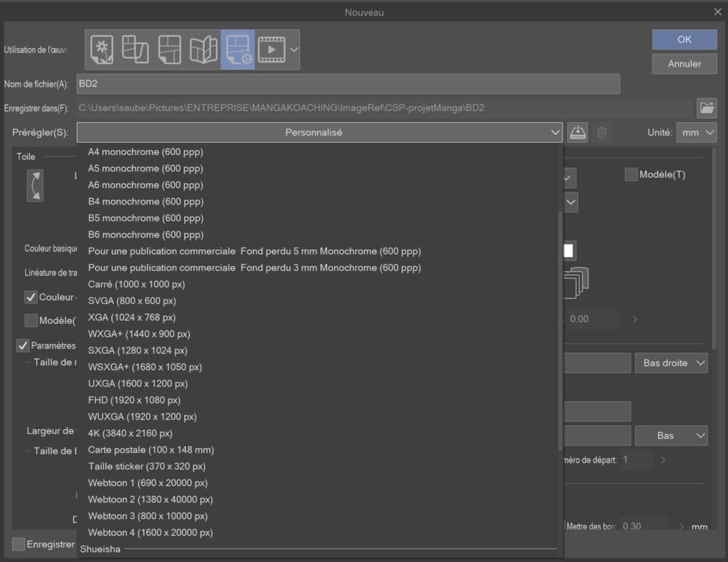
Task: Open partially hidden dropdown below checkmark
Action: coord(571,202)
